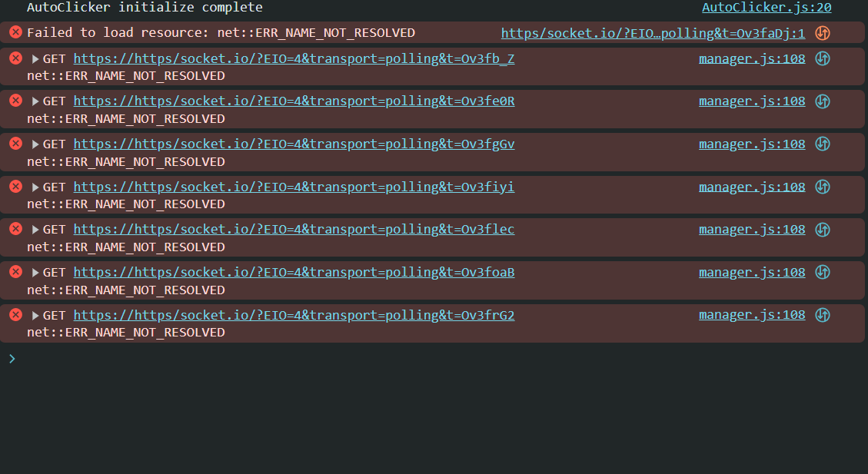Click network request icon for Ov3foaB error
This screenshot has width=868, height=474.
coord(823,273)
